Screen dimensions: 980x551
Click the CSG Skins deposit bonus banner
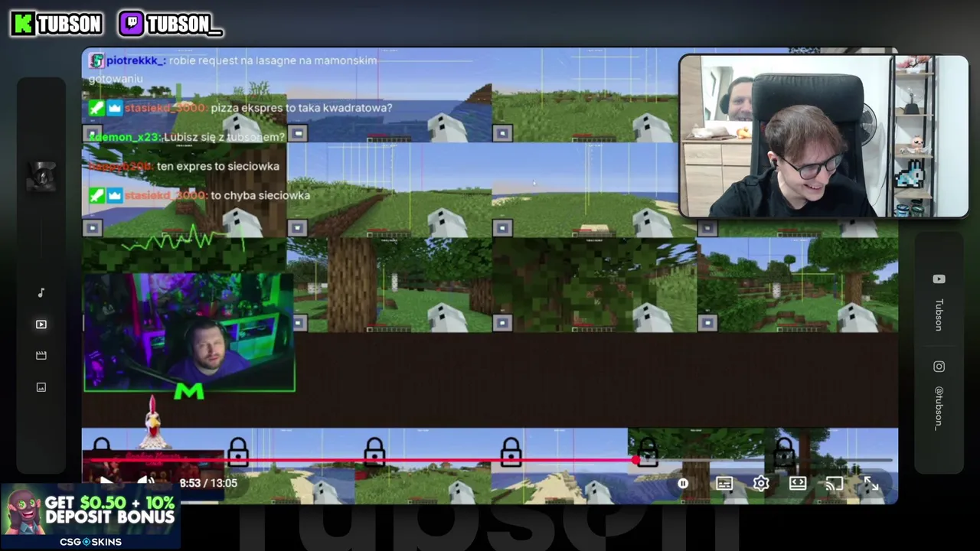point(90,517)
